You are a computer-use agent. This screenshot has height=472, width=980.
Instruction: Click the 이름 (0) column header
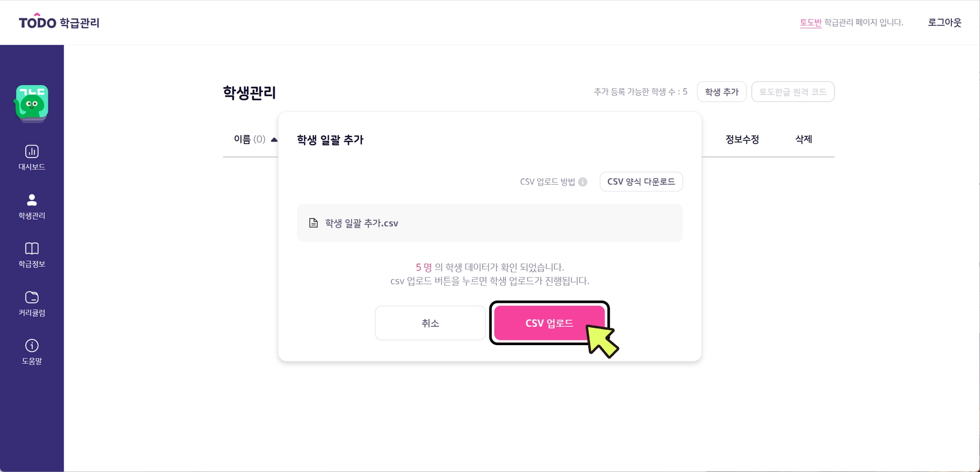[x=249, y=139]
